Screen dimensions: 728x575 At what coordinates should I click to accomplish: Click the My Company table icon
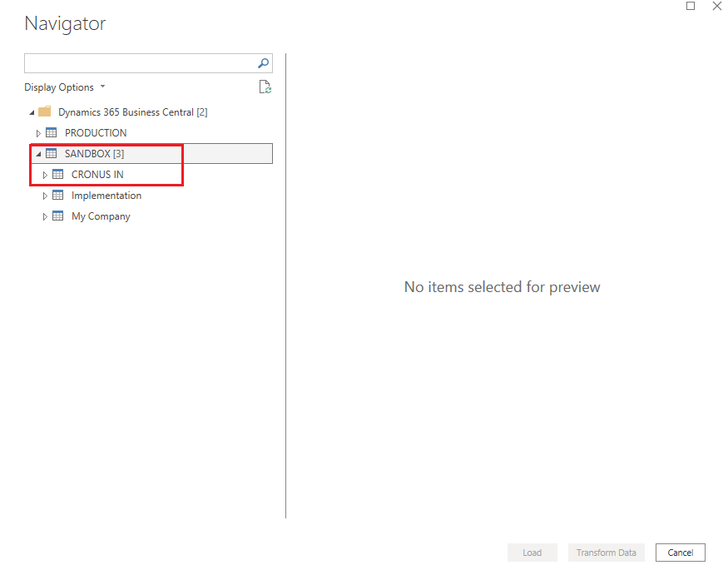tap(57, 216)
